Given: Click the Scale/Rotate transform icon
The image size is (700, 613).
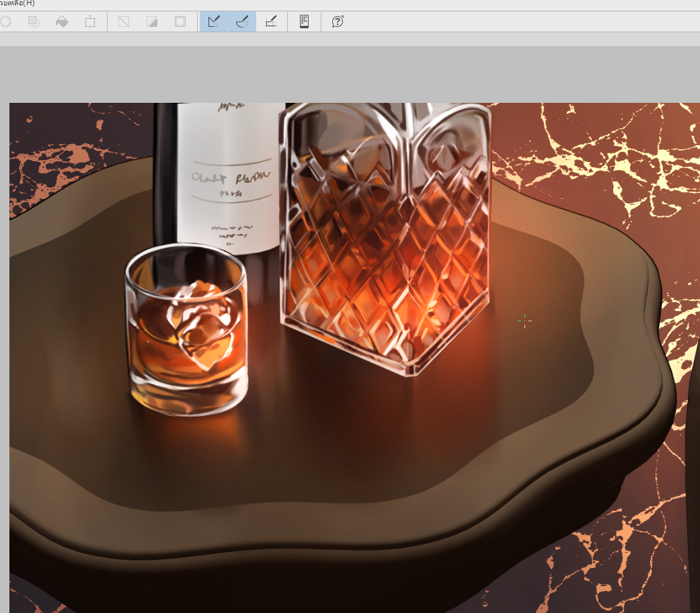Looking at the screenshot, I should (90, 22).
